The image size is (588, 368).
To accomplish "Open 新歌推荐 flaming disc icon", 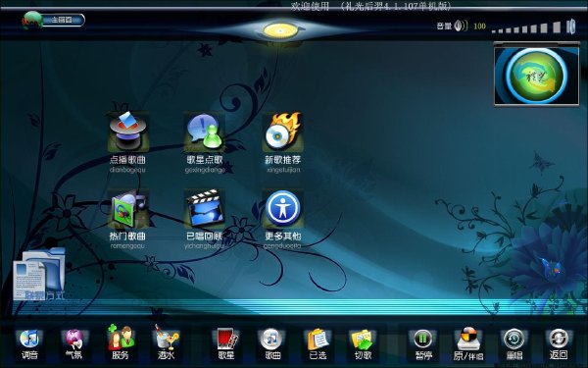I will click(283, 131).
